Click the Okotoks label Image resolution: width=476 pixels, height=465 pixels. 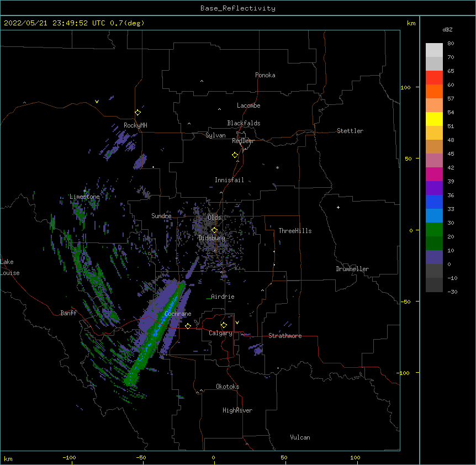click(x=228, y=387)
